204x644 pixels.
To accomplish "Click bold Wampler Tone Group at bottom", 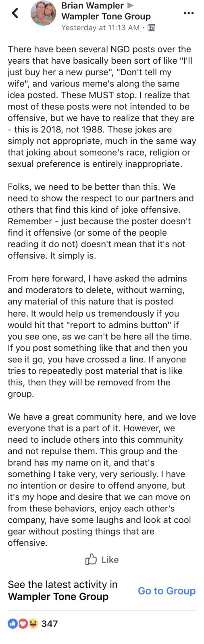I will [x=58, y=596].
